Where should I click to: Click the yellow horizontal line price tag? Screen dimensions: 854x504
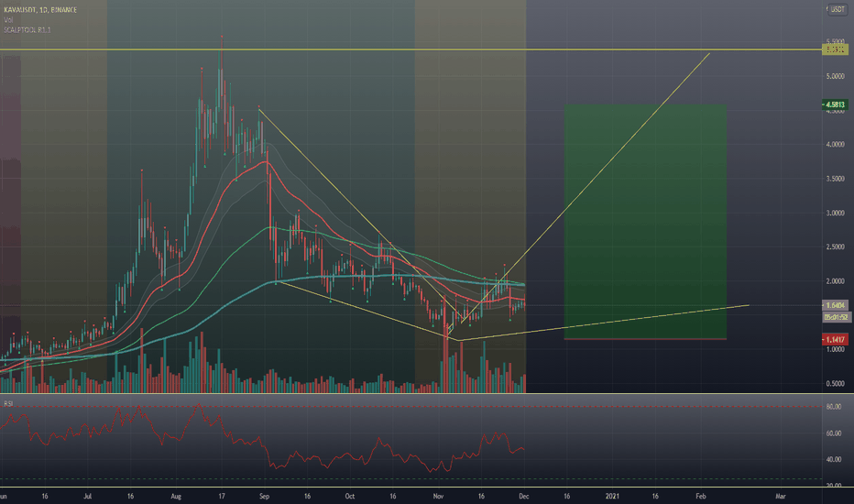(x=835, y=49)
